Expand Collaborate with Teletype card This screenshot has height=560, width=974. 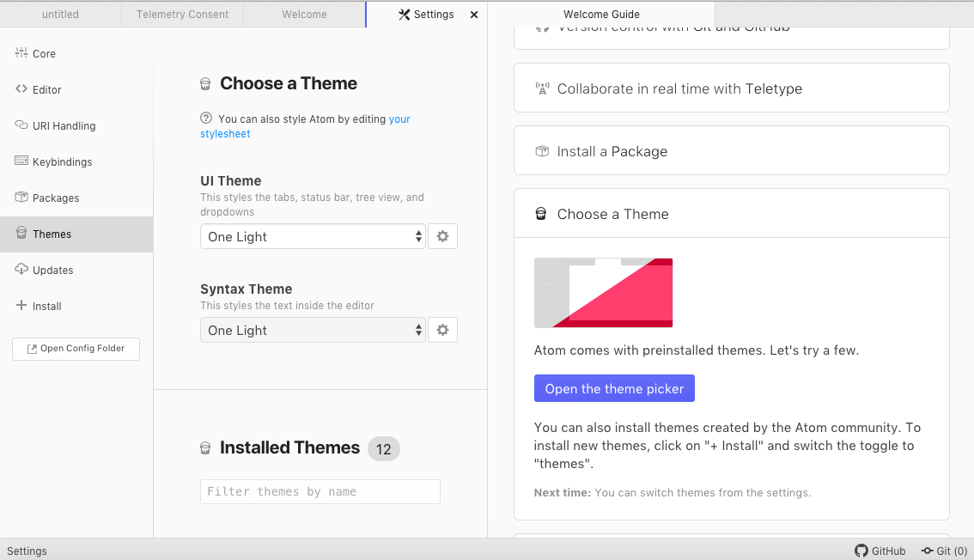tap(731, 88)
